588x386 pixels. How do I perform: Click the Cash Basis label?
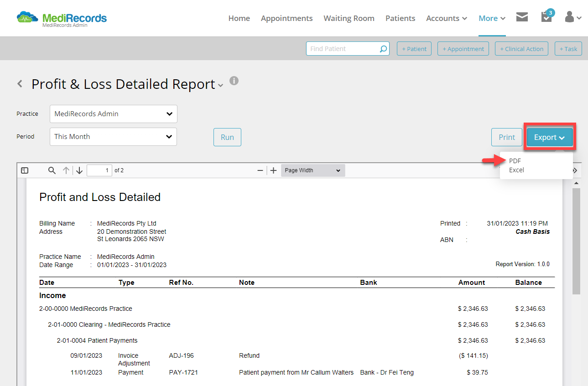point(532,232)
